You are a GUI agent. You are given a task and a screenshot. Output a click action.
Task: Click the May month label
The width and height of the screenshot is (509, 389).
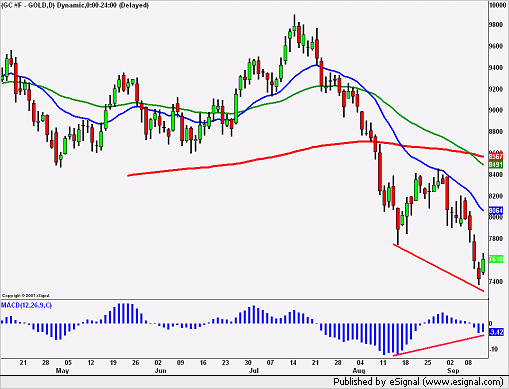point(62,371)
